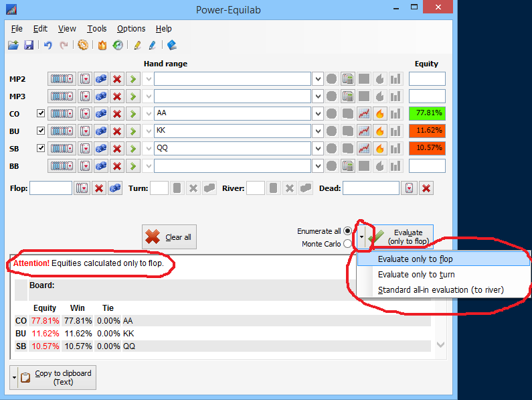Focus the Flop input field
The image size is (532, 400).
pos(51,188)
